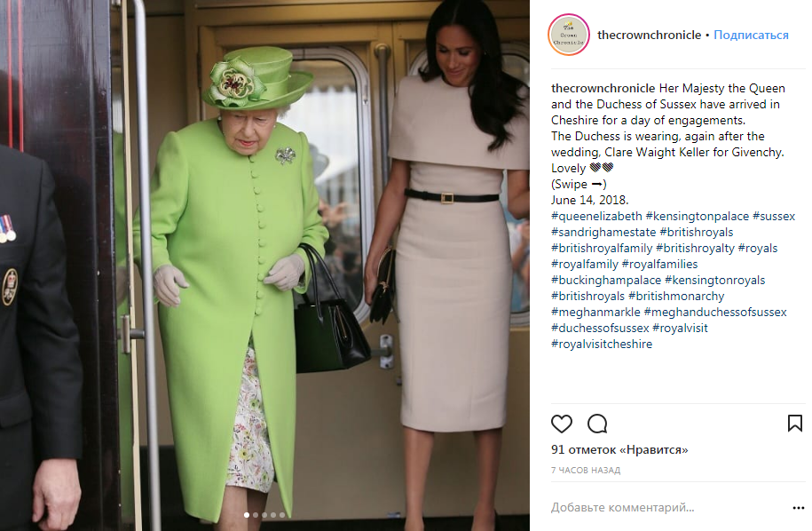Select the first carousel dot indicator
This screenshot has height=531, width=812.
247,515
